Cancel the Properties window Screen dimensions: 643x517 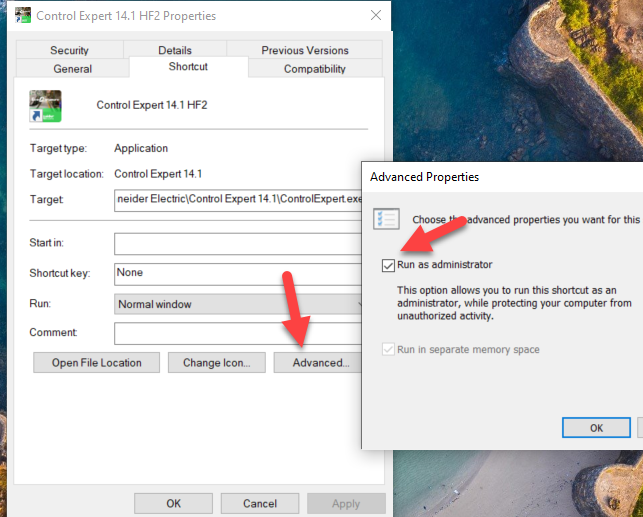click(x=260, y=503)
